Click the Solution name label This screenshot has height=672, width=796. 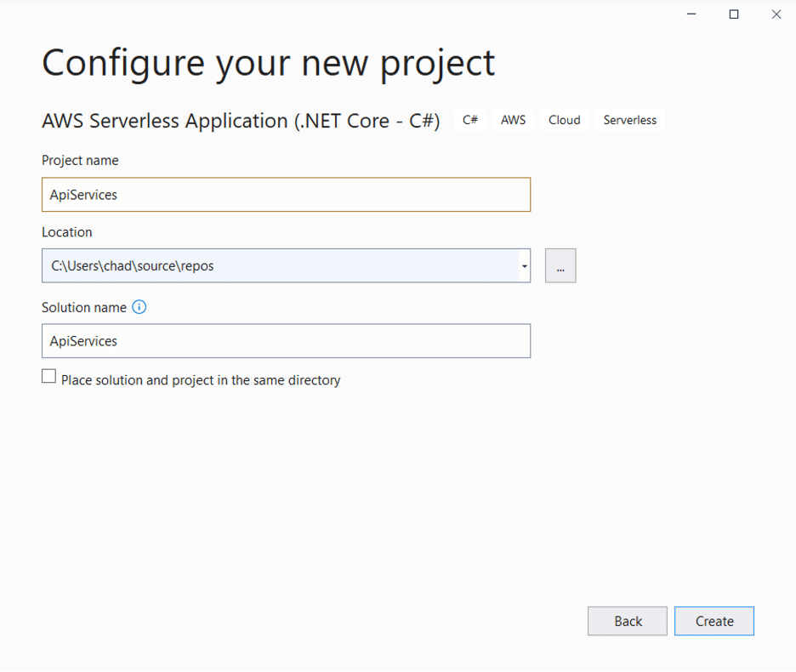[x=84, y=307]
